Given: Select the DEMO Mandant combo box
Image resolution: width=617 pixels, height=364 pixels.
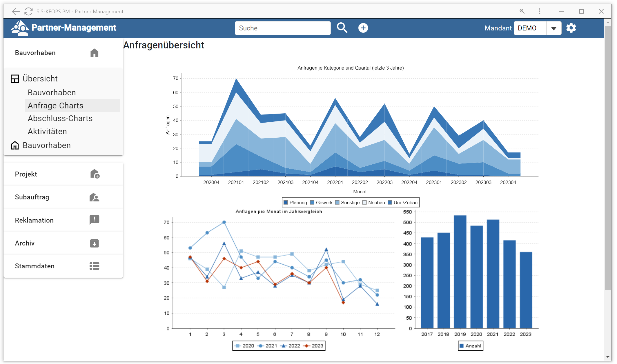Looking at the screenshot, I should click(x=530, y=28).
